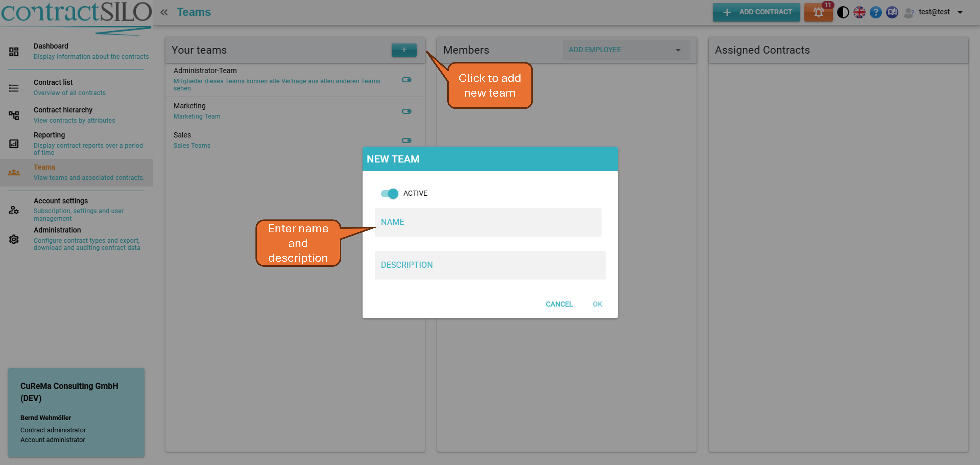Click the Dashboard grid icon in sidebar
The image size is (980, 465).
[14, 52]
